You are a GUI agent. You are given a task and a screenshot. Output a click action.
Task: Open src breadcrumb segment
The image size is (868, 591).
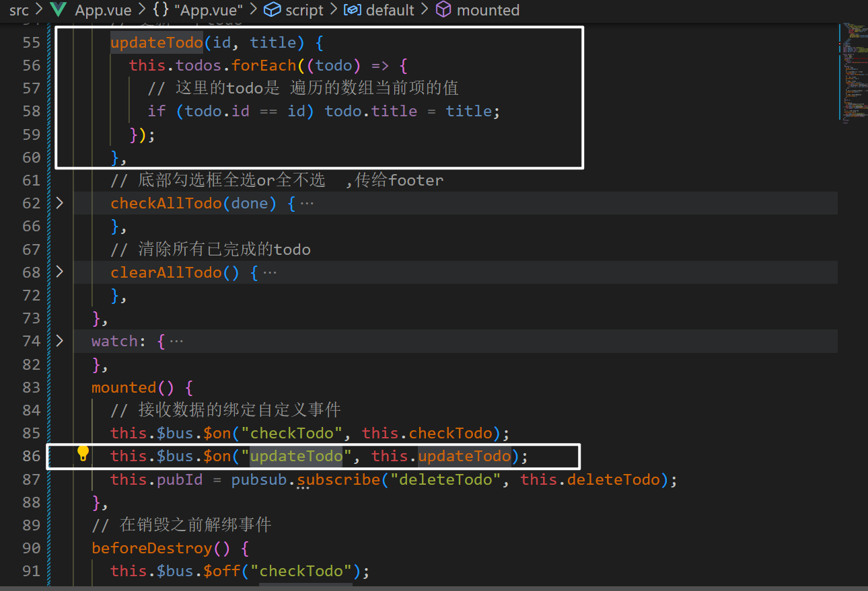[x=19, y=10]
